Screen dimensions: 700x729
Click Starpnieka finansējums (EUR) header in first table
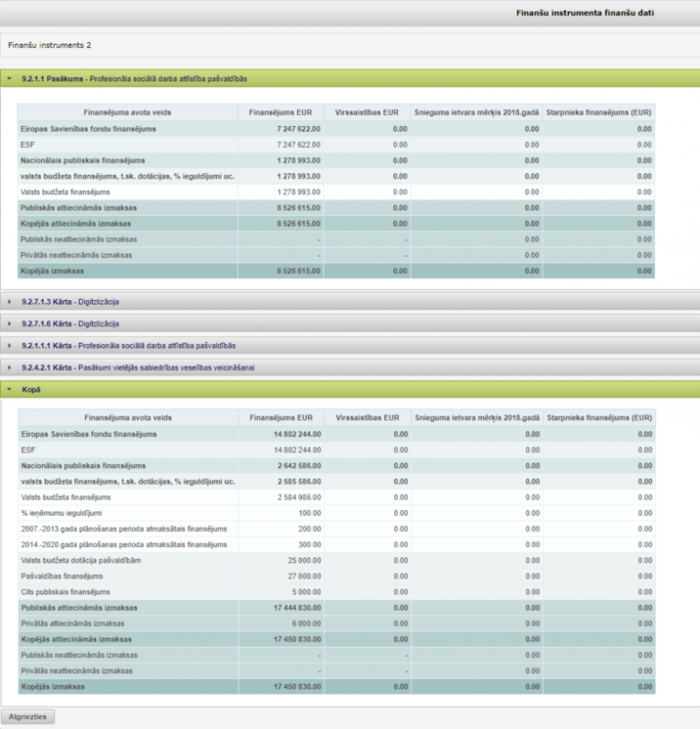click(599, 113)
